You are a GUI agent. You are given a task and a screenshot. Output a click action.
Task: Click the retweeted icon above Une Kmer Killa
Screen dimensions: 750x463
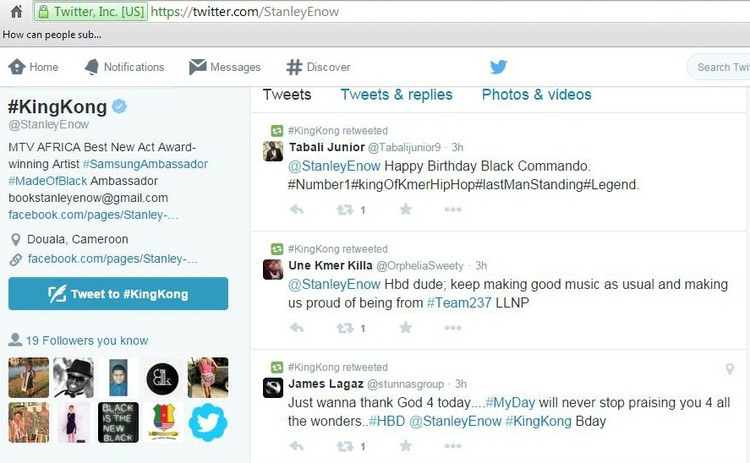point(277,249)
